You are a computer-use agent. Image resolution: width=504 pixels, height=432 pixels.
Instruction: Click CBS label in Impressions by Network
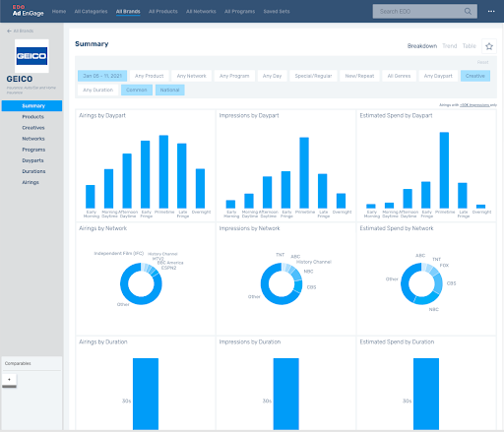(x=311, y=287)
